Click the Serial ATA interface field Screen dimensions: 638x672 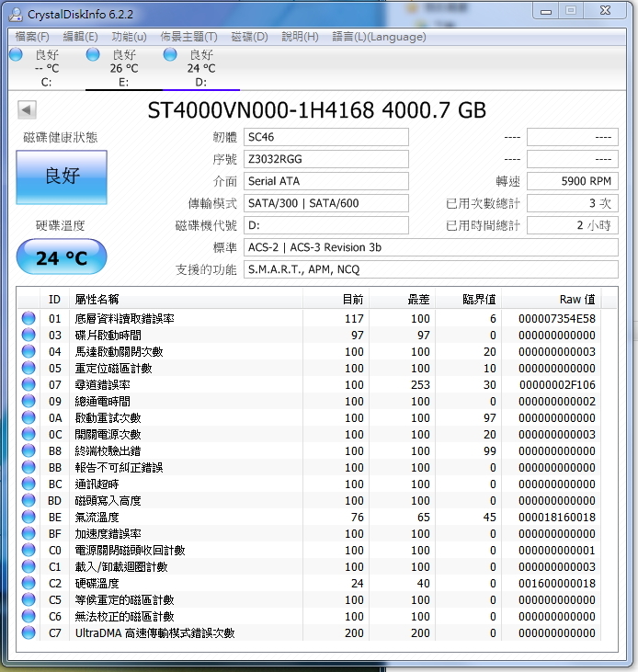click(326, 181)
